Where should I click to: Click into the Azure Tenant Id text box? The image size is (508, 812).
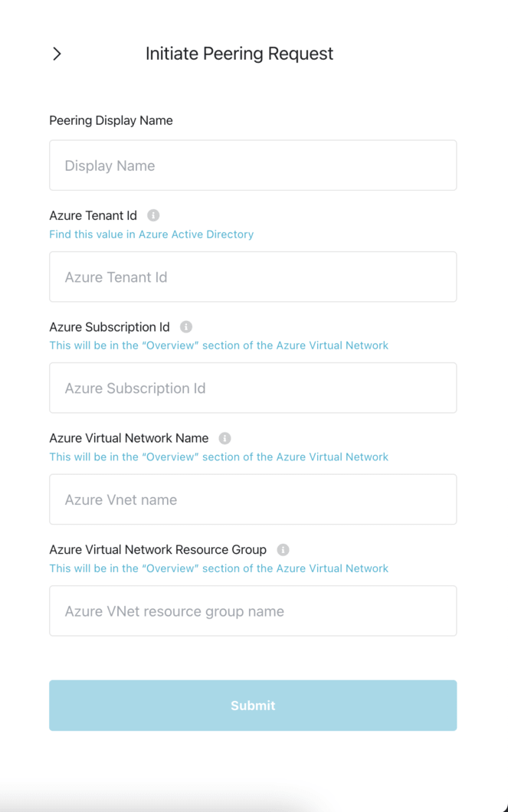[x=253, y=277]
